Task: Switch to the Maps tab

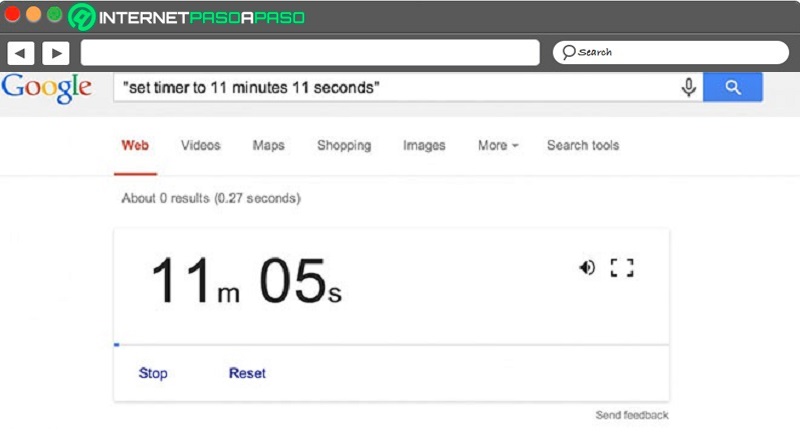Action: 268,145
